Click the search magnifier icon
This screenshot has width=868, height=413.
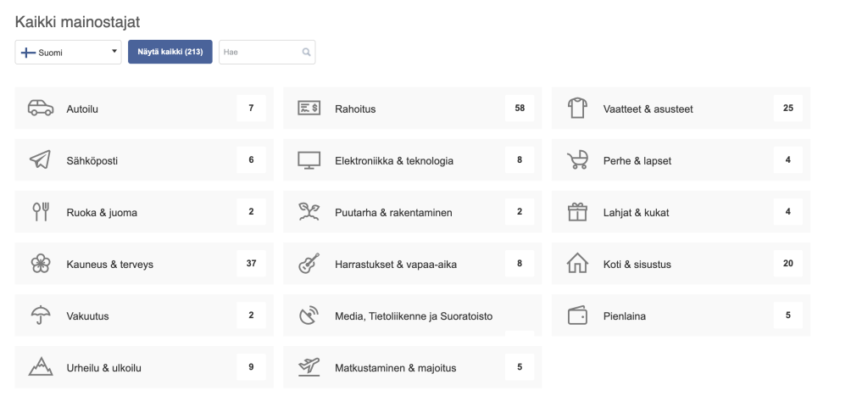tap(306, 53)
